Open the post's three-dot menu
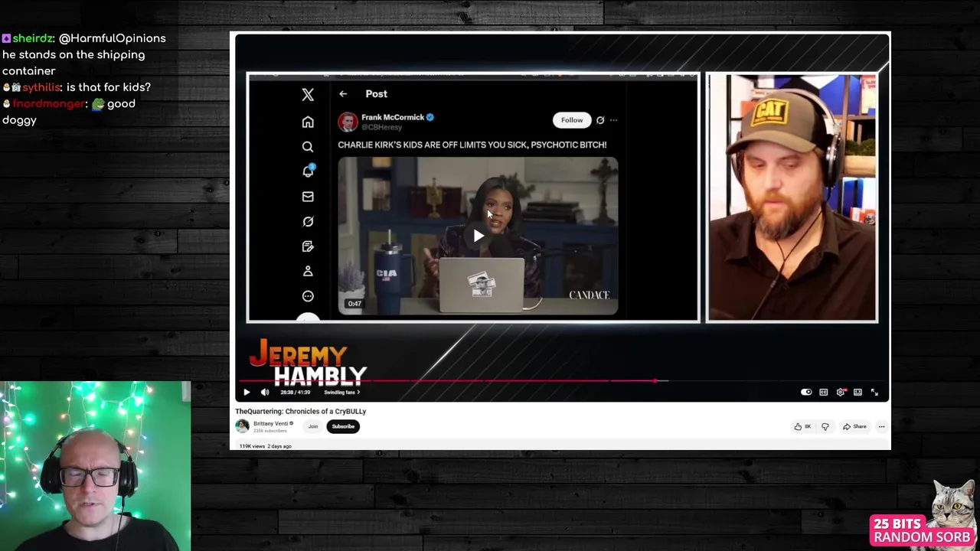The height and width of the screenshot is (551, 980). [x=613, y=120]
